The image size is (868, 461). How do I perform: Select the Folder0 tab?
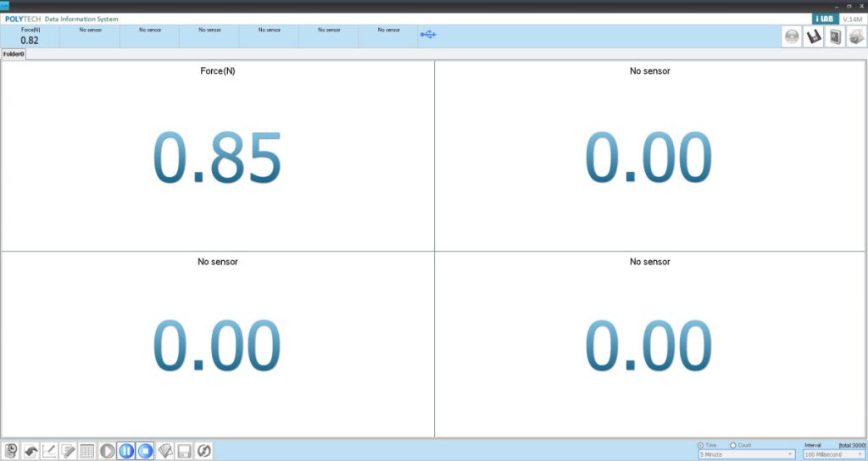pos(14,54)
